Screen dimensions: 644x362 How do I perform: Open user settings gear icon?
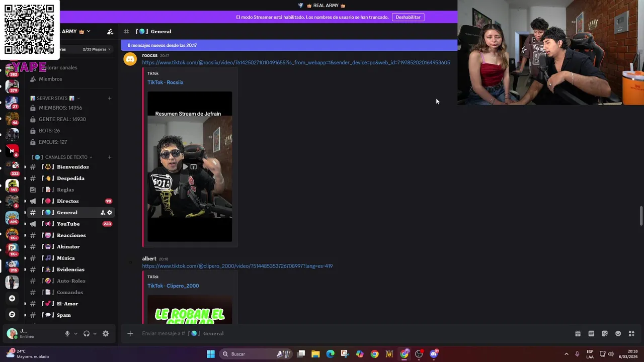(106, 333)
